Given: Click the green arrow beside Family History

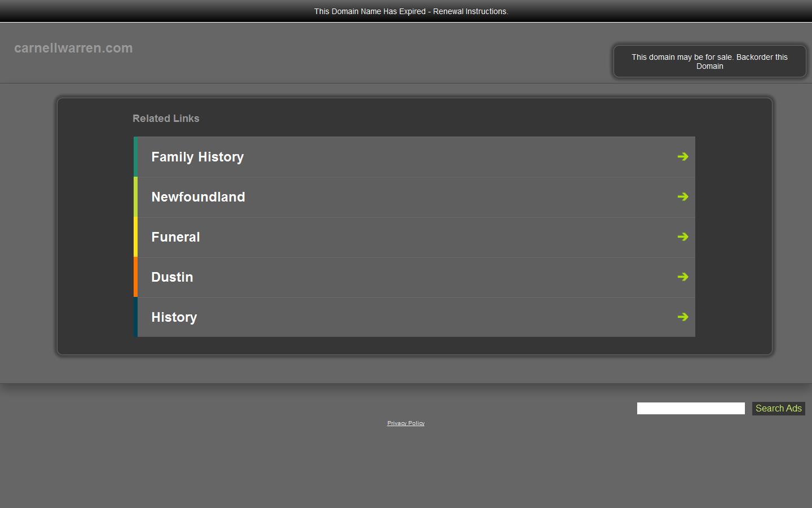Looking at the screenshot, I should (683, 156).
